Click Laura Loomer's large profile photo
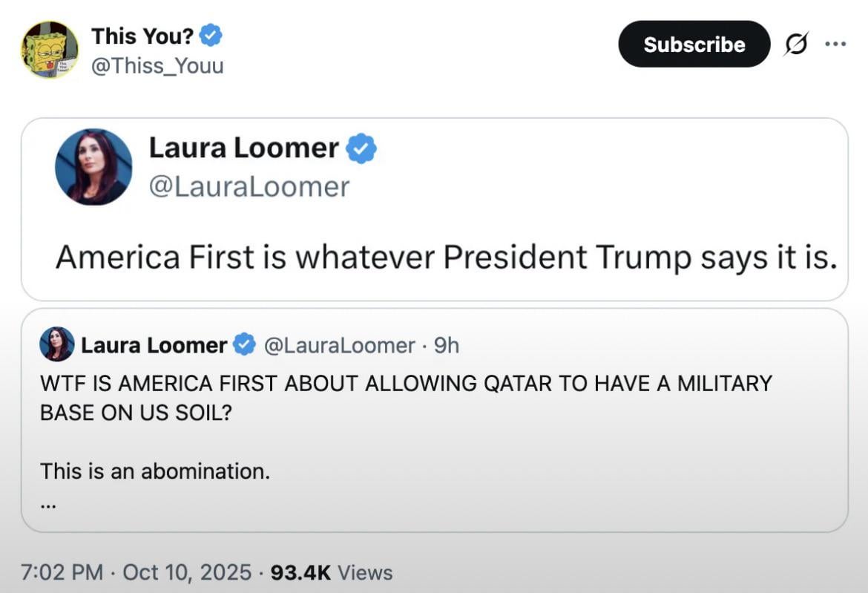Viewport: 868px width, 593px height. (93, 167)
